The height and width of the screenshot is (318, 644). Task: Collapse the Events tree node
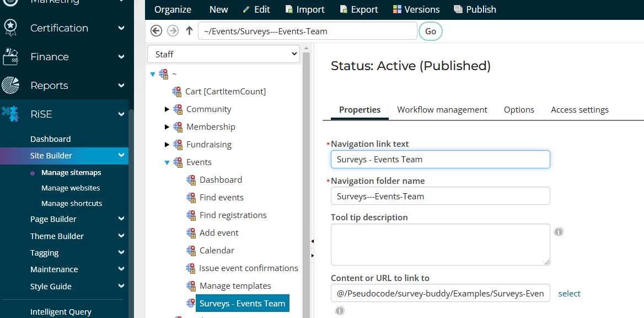167,162
